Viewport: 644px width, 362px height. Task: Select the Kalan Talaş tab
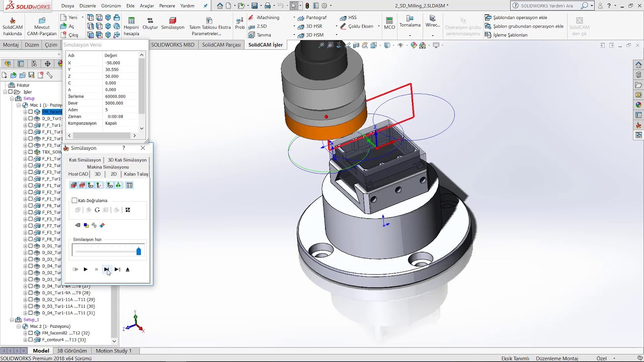[x=136, y=174]
